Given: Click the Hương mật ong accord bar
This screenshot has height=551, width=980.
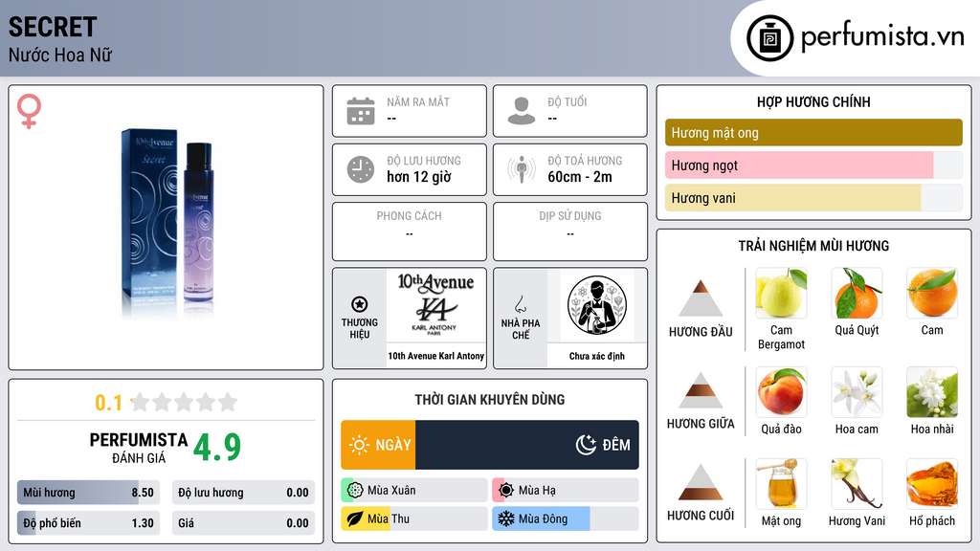Looking at the screenshot, I should (x=813, y=132).
